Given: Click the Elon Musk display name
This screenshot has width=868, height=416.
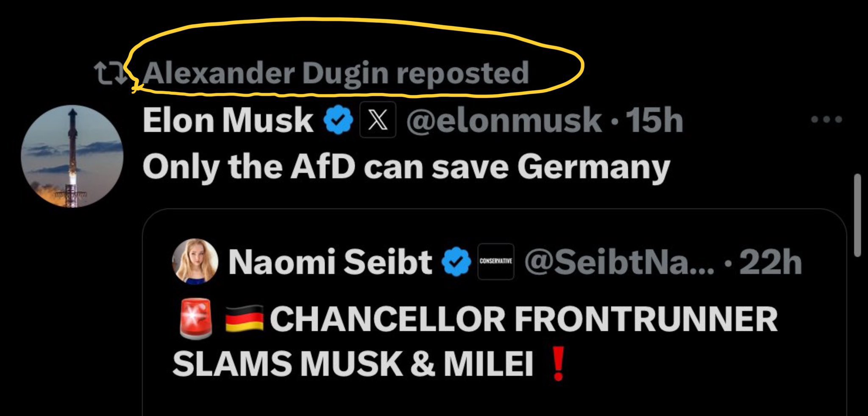Looking at the screenshot, I should point(228,120).
